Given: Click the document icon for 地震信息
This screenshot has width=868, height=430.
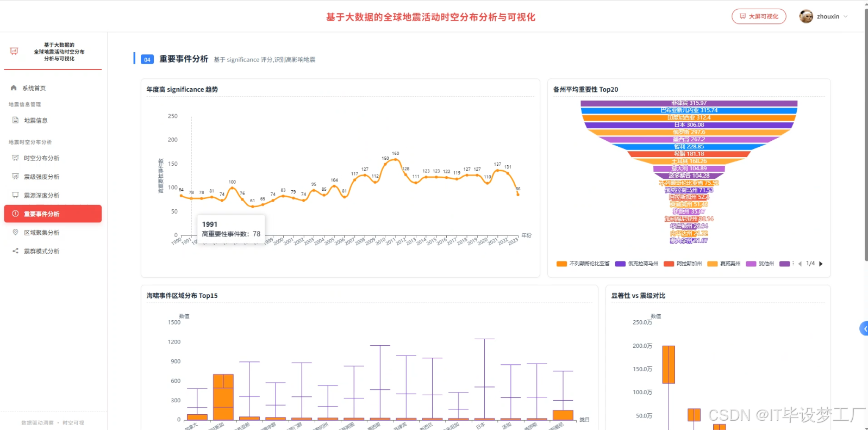Looking at the screenshot, I should coord(15,120).
